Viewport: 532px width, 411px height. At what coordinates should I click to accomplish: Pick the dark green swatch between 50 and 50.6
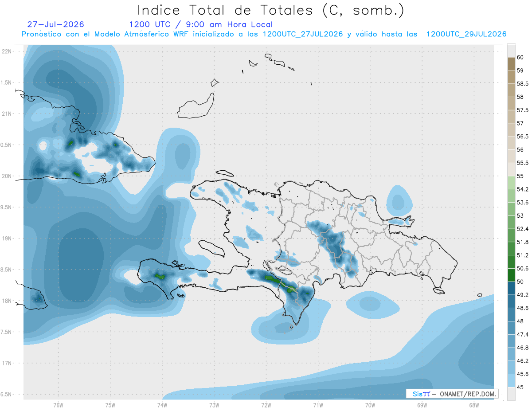coord(511,275)
